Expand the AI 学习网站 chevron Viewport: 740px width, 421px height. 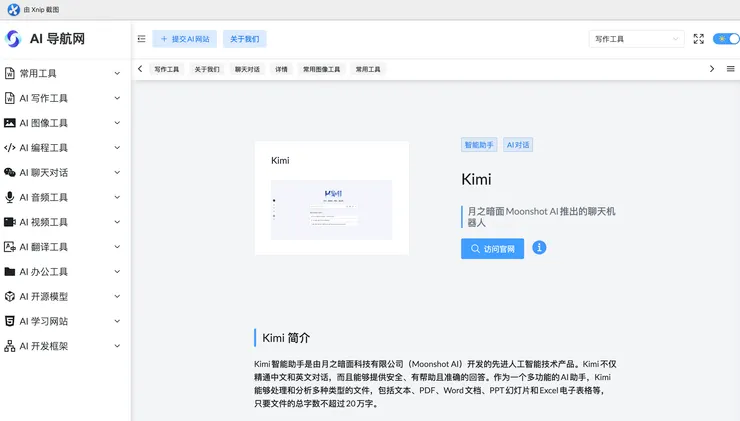(x=117, y=321)
